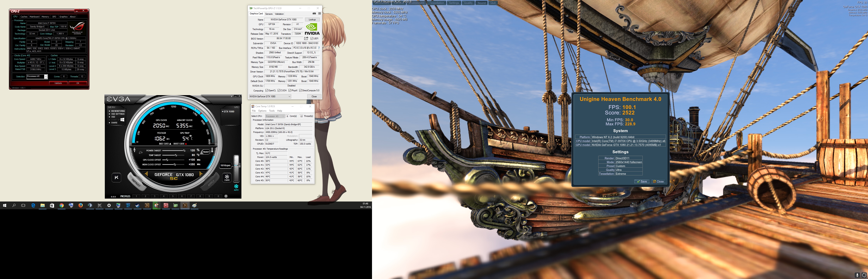Click SHARE in EVGA menu

click(x=113, y=123)
